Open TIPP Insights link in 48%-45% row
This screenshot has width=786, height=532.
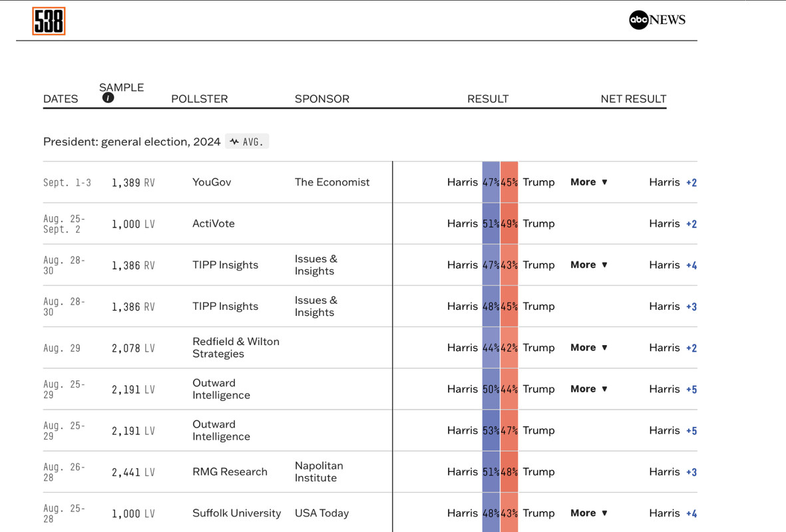tap(226, 307)
